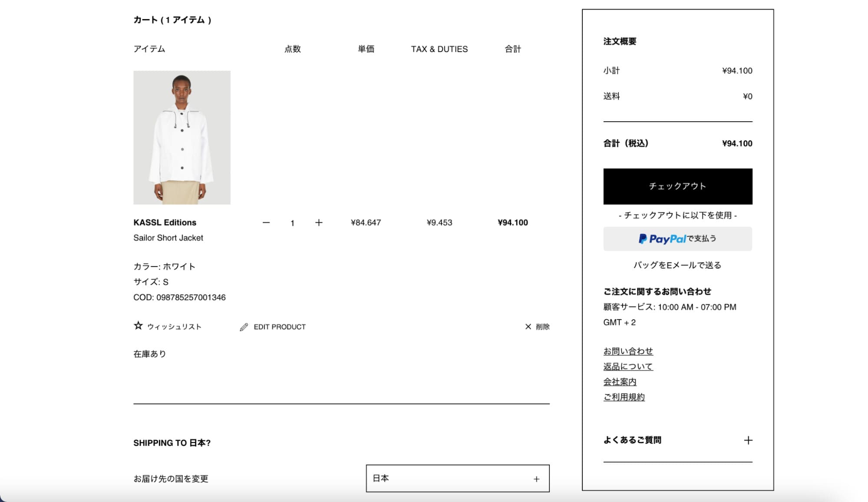Click the 送料 ¥0 value
Screen dimensions: 868x502
[747, 96]
